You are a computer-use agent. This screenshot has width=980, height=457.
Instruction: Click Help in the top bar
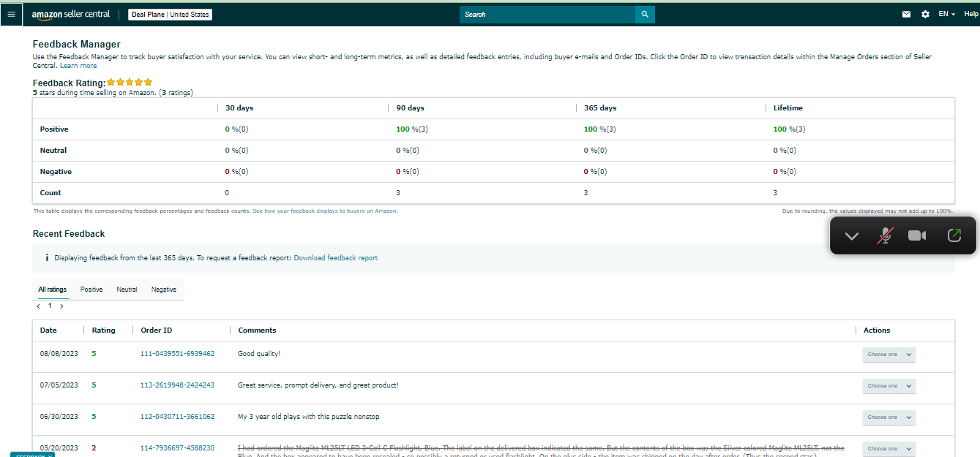971,14
